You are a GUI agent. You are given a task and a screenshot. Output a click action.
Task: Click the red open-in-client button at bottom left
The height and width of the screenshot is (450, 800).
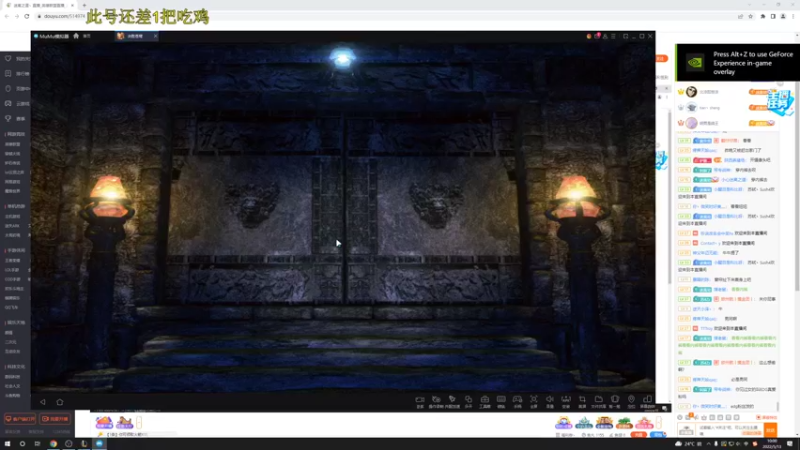20,419
